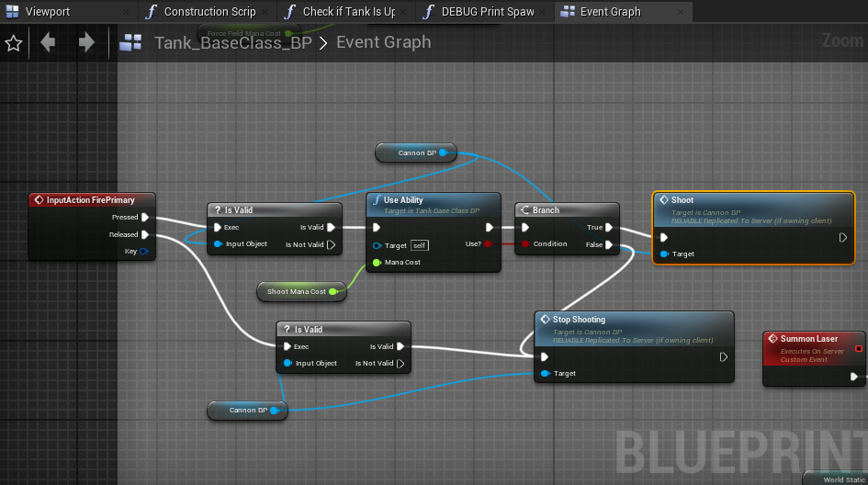Click the Shoot Mana Cost green output pin

tap(333, 291)
